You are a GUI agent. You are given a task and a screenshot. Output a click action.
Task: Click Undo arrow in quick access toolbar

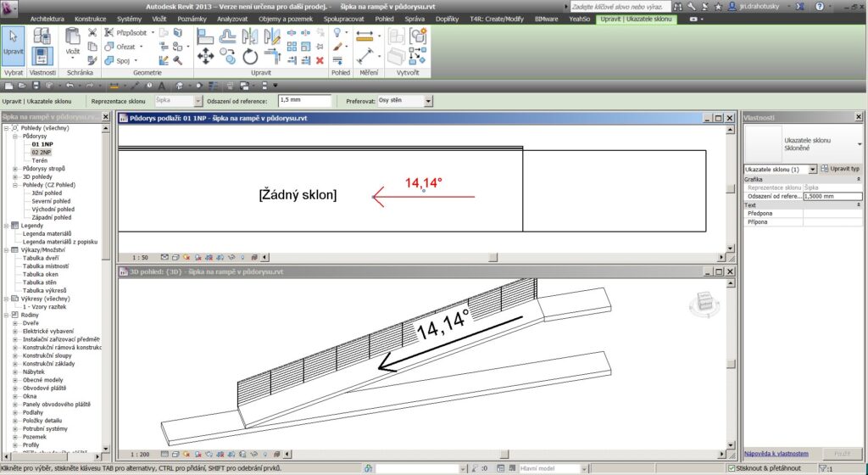pyautogui.click(x=70, y=86)
